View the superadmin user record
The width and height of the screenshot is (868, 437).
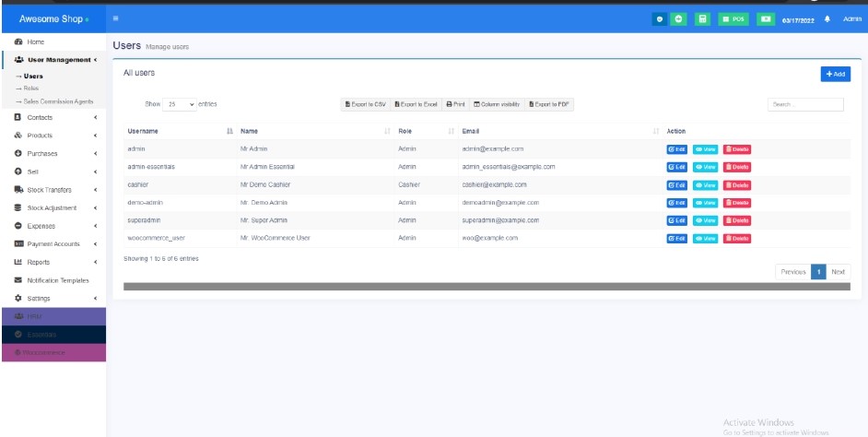pos(705,220)
